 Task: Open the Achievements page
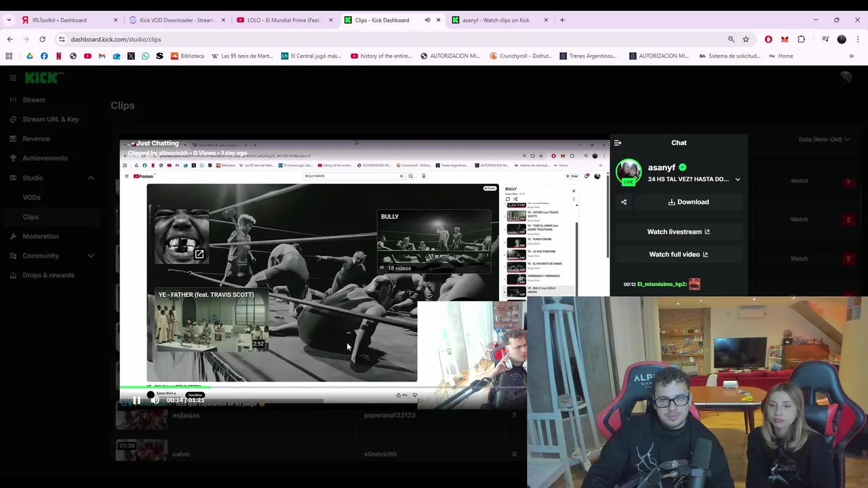click(x=45, y=158)
